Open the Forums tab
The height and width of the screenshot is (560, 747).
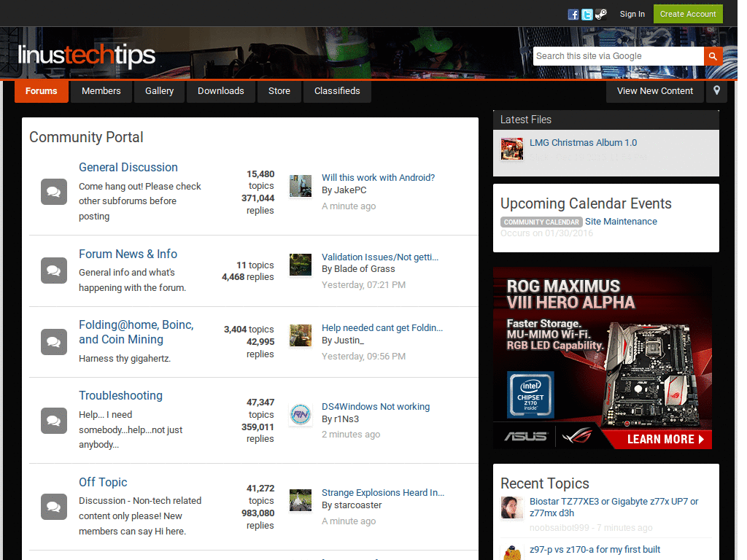42,91
